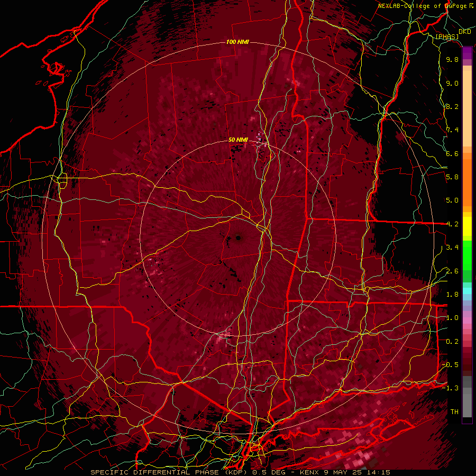Click the -0.5 value on the scale

450,365
